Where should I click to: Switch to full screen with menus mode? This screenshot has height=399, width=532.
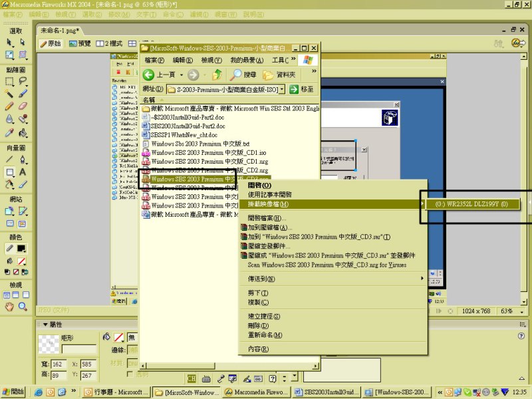click(15, 295)
